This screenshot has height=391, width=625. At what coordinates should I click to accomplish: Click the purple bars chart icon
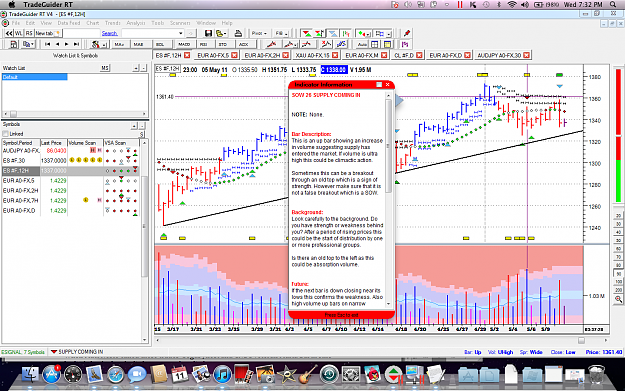coord(405,44)
